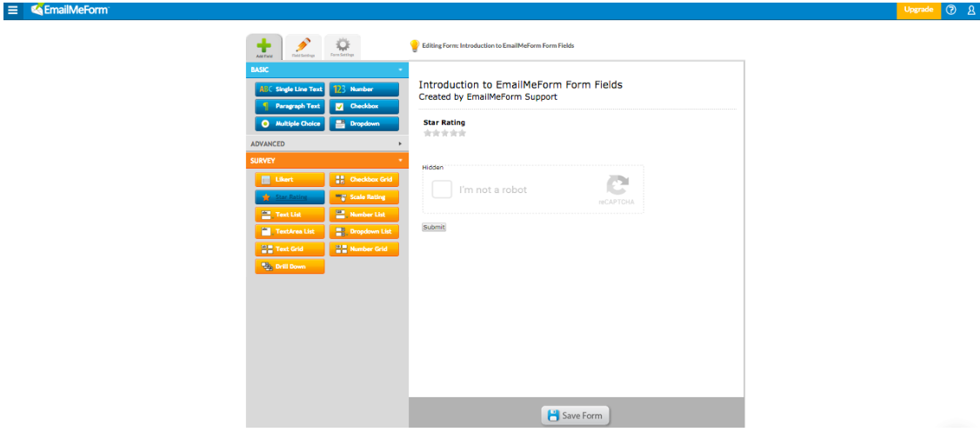This screenshot has width=980, height=432.
Task: Select the Star Rating field button
Action: pyautogui.click(x=290, y=197)
